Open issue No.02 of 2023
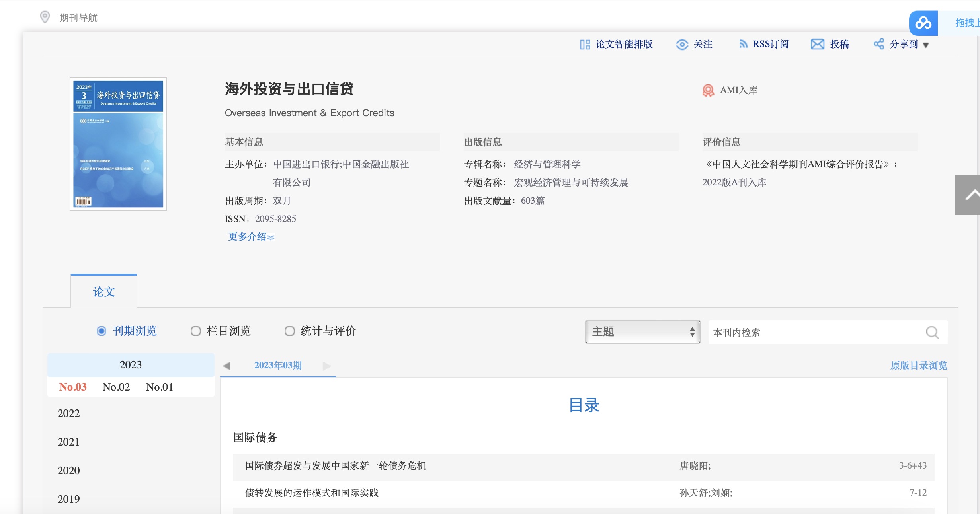 click(x=116, y=387)
